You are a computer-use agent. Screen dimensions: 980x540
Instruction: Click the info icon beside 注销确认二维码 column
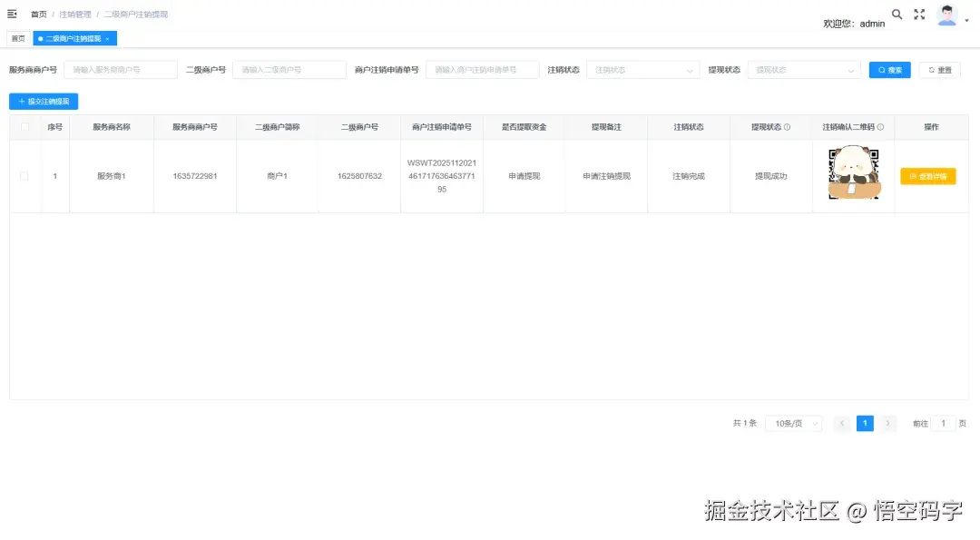click(881, 127)
